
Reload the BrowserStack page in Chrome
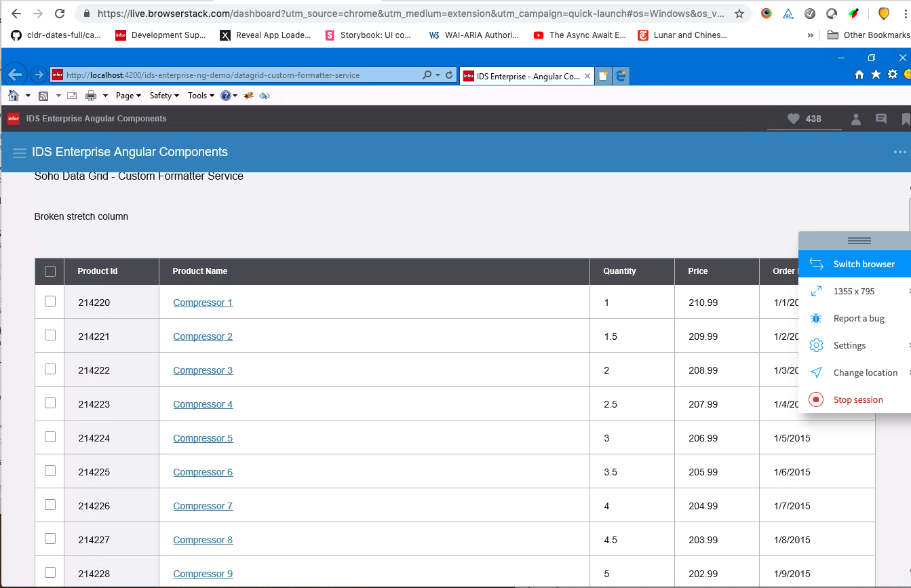pos(60,14)
